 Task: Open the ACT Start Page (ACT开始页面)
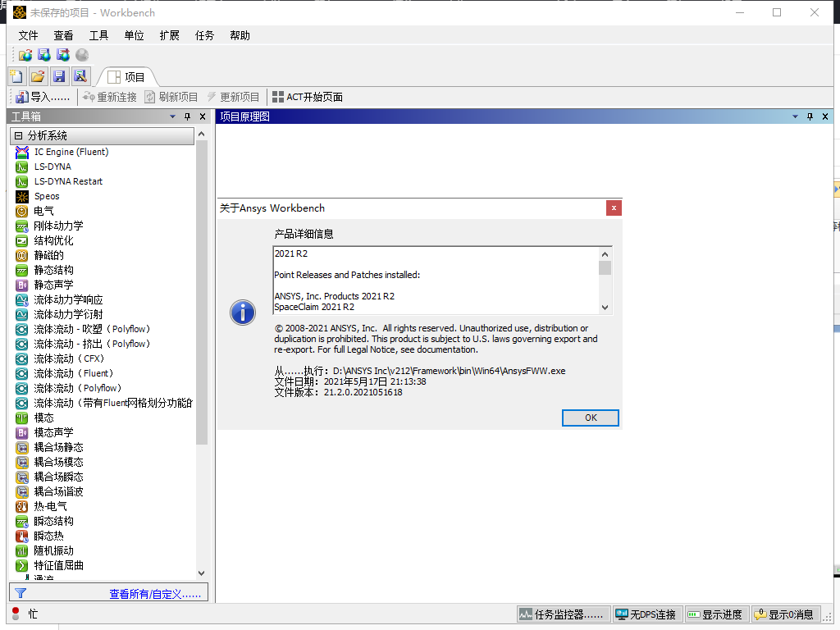pos(308,97)
